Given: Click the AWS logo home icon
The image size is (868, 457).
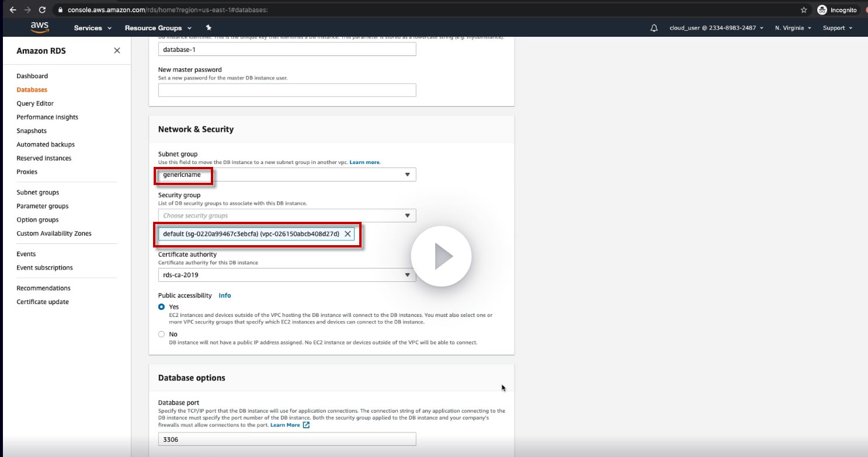Looking at the screenshot, I should [x=40, y=27].
